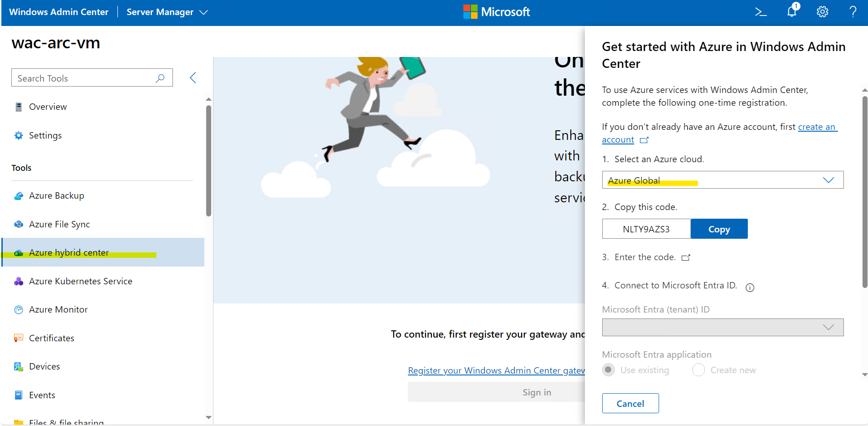The width and height of the screenshot is (868, 426).
Task: Click the Sign in button
Action: click(496, 392)
